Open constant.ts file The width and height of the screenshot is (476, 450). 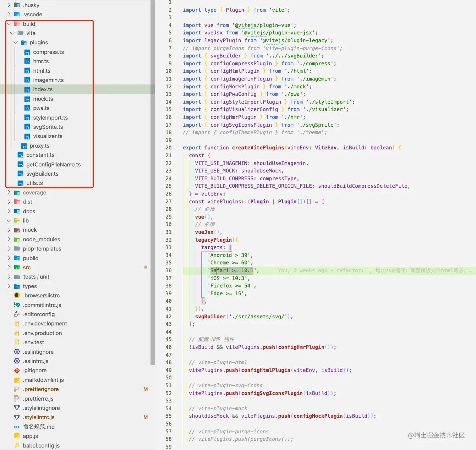click(40, 155)
